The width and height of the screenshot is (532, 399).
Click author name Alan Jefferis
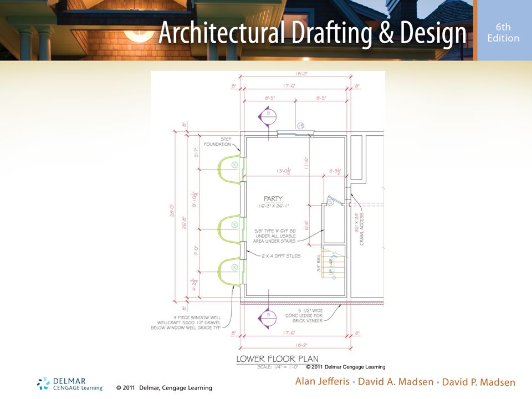click(x=323, y=381)
